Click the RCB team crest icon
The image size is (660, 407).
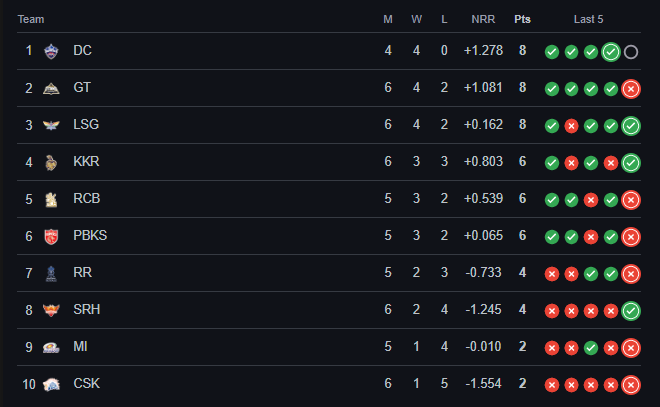click(51, 200)
